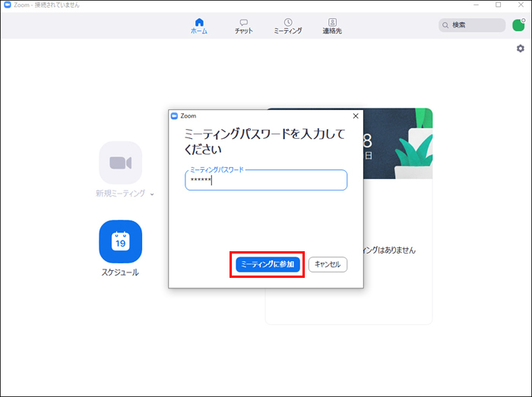The width and height of the screenshot is (532, 397).
Task: Click the 検索 search box
Action: tap(472, 25)
